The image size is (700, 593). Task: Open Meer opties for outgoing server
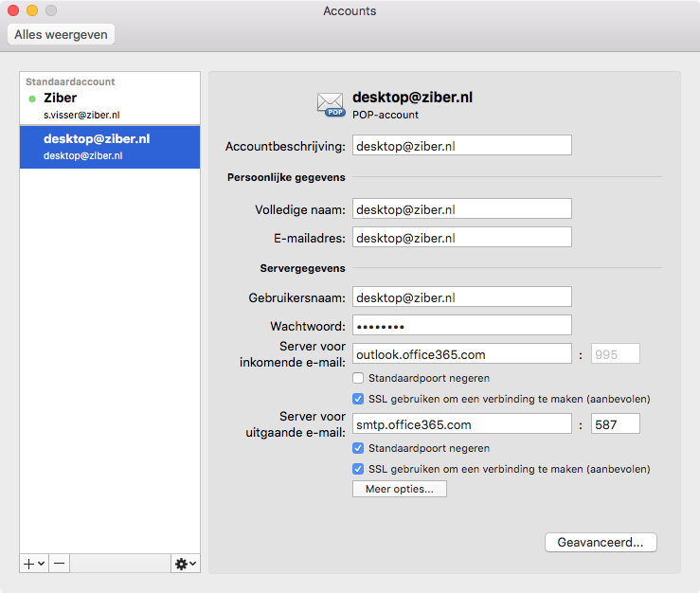(400, 489)
